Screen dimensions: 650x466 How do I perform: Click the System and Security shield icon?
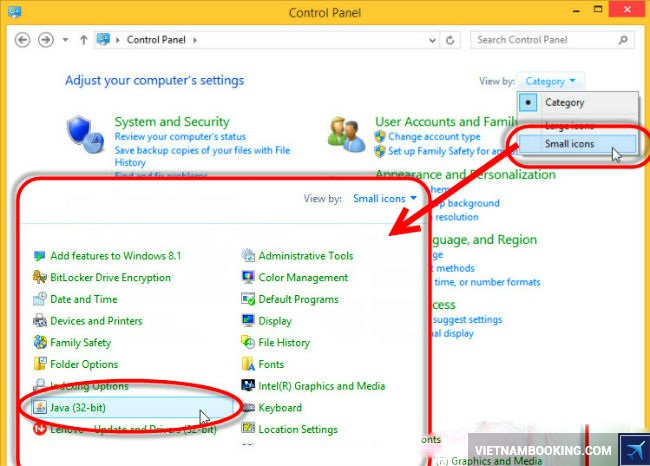pos(83,132)
